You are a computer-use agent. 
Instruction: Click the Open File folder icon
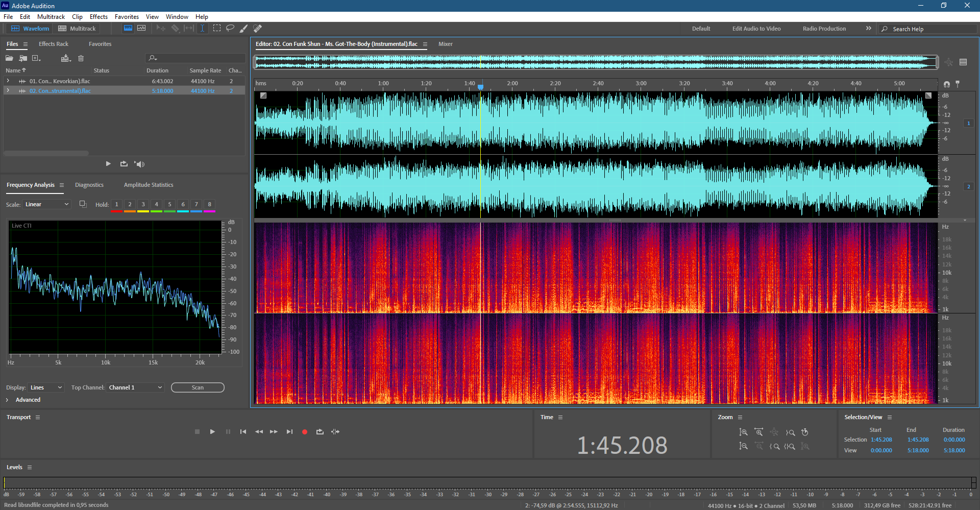coord(9,58)
